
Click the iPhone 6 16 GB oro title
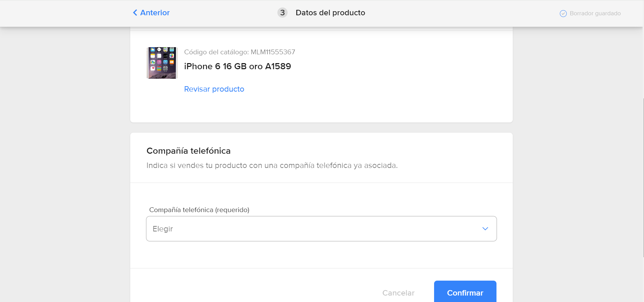click(237, 66)
